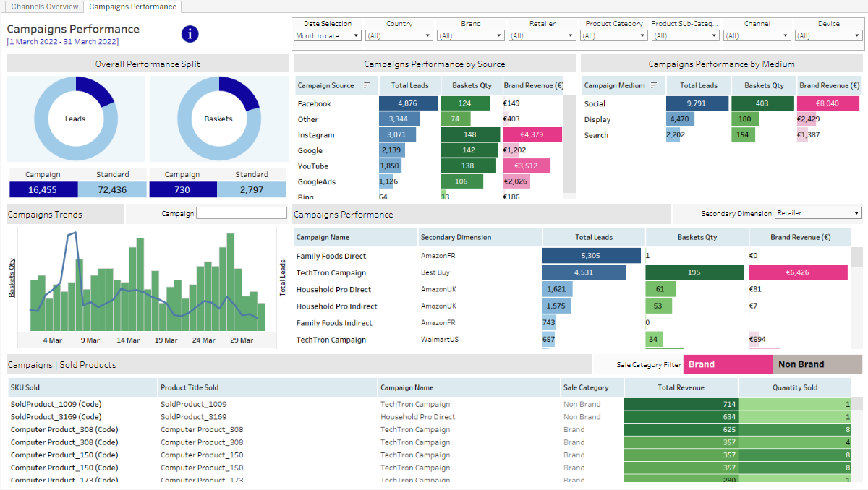Select YouTube source row label

point(313,166)
